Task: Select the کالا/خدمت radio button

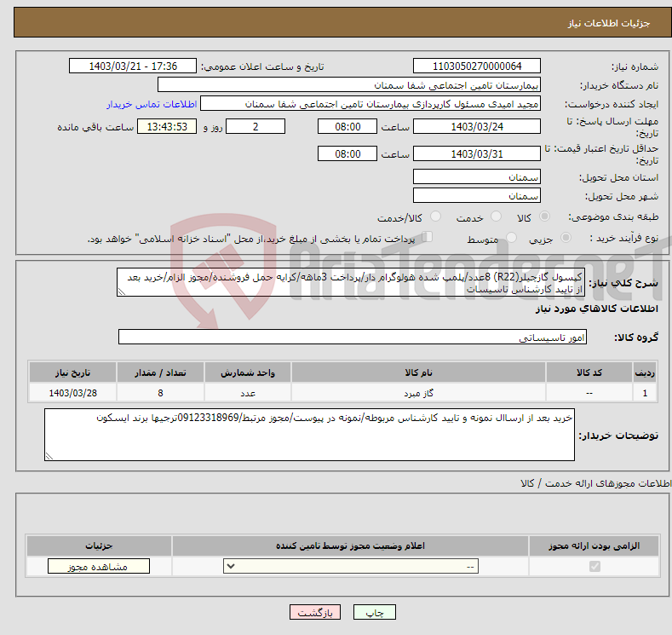Action: coord(435,216)
